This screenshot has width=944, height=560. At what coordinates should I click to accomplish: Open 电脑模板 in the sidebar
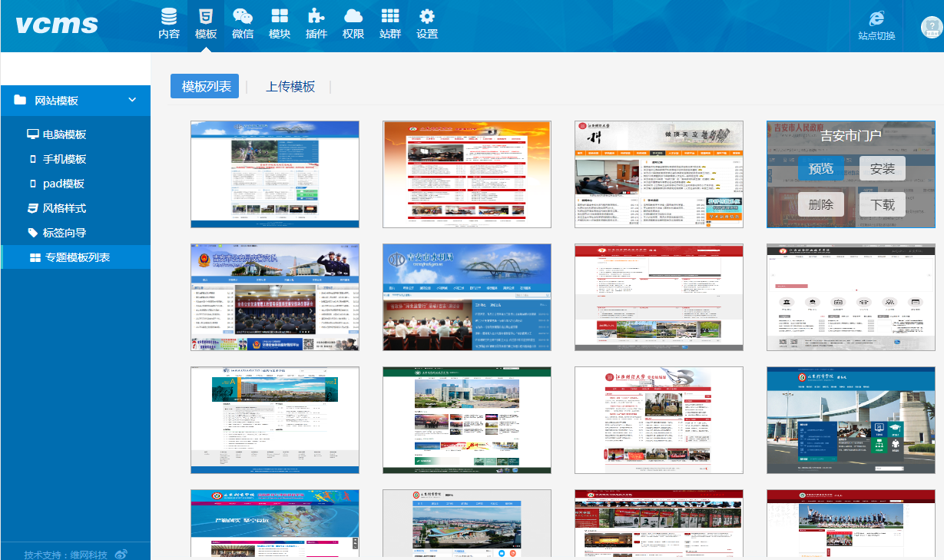(x=65, y=134)
